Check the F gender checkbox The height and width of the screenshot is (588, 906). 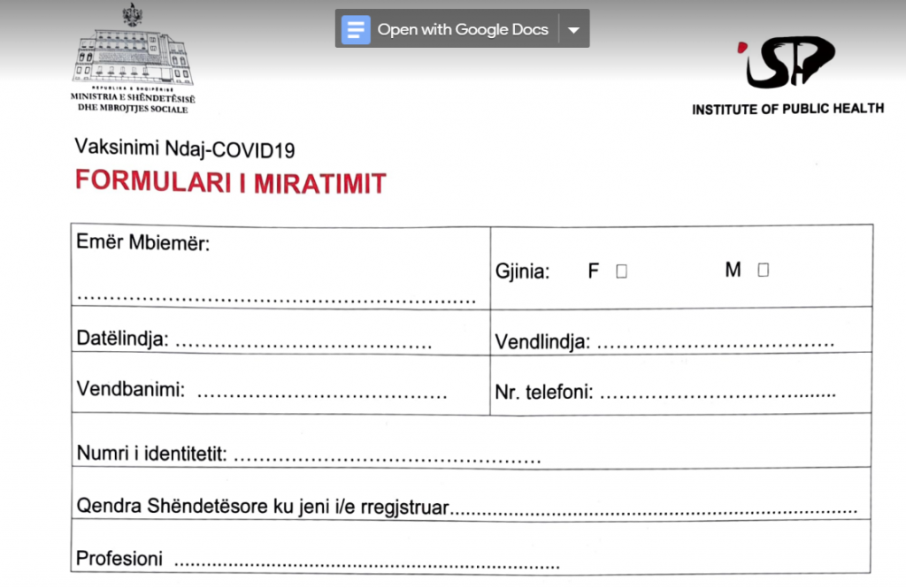coord(621,271)
